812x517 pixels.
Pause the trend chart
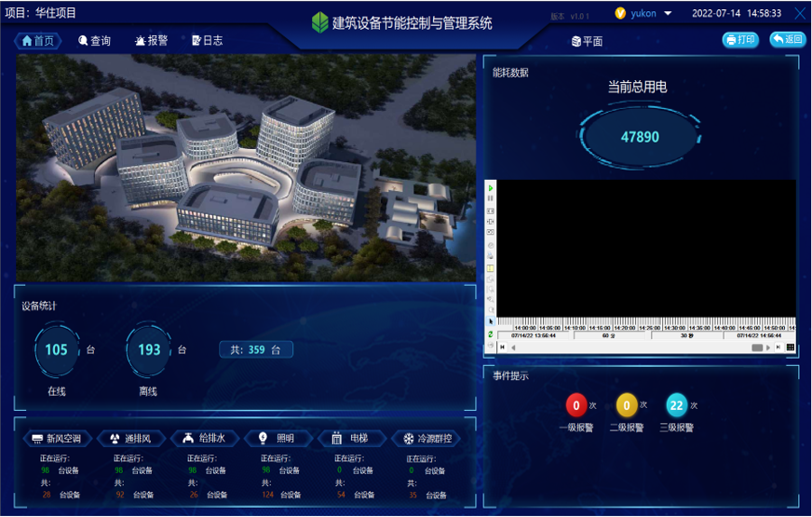[491, 198]
